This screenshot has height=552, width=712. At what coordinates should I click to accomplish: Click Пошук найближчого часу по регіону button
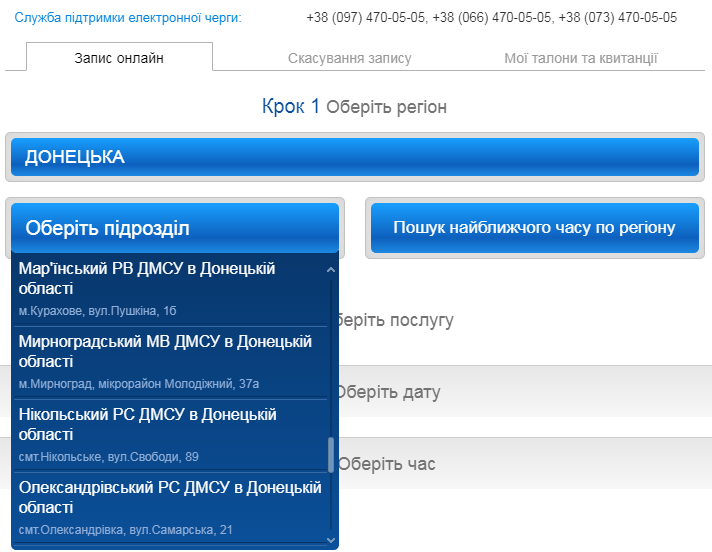[534, 228]
